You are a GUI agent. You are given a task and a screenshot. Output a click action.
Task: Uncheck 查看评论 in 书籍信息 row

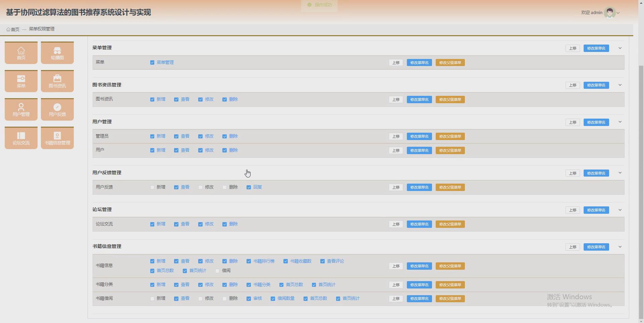[323, 261]
